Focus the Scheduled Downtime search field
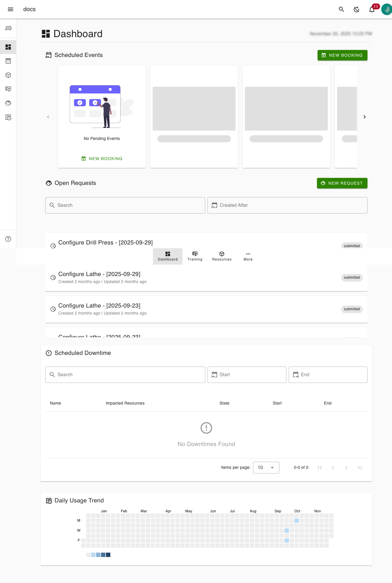 pos(125,375)
